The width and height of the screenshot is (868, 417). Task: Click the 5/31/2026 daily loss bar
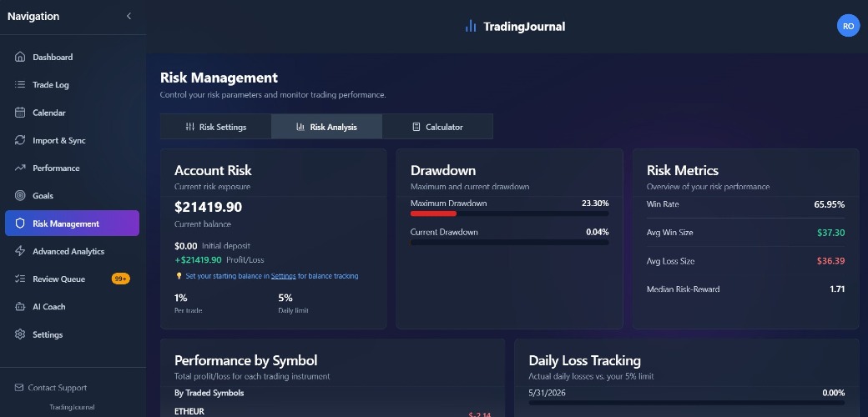tap(686, 403)
